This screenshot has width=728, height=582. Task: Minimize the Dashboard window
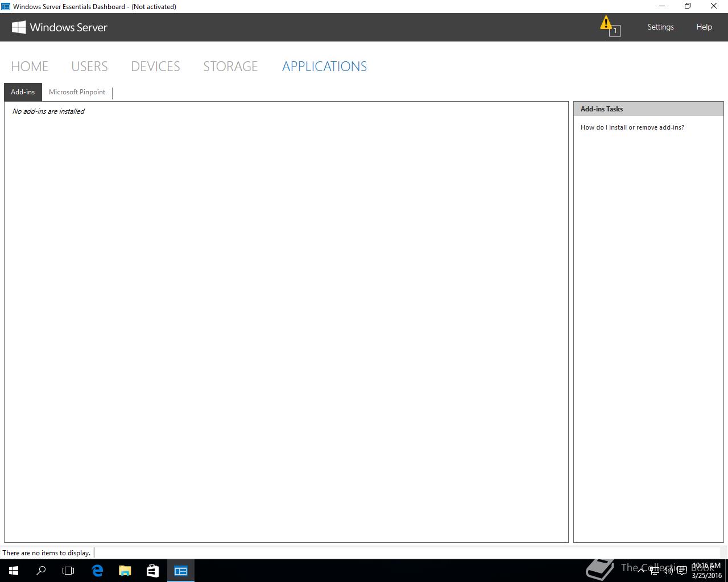click(x=661, y=6)
